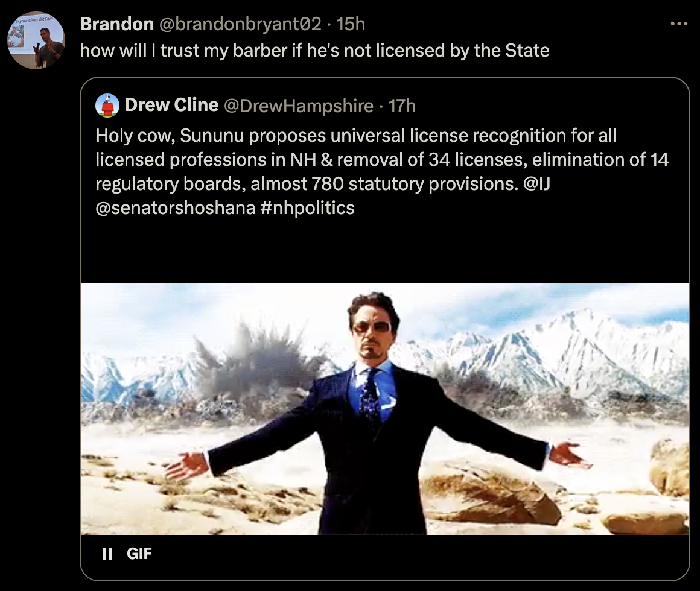Open the #nhpolitics hashtag
The image size is (700, 591).
point(307,208)
